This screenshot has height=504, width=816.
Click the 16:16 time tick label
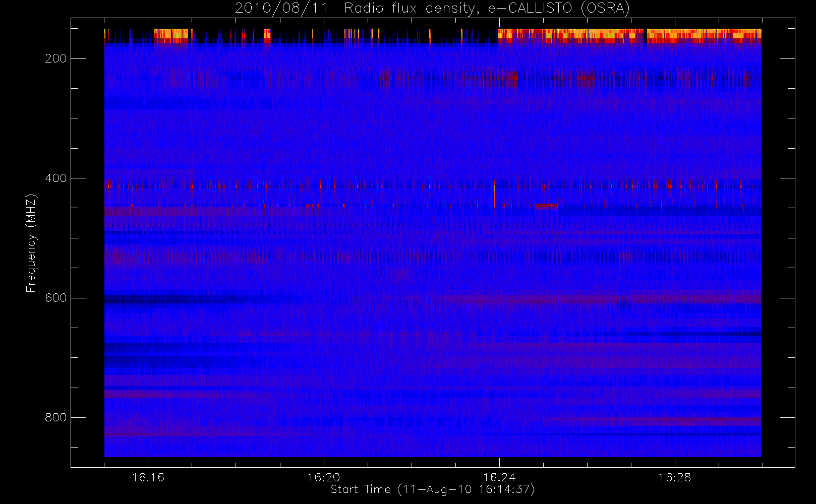pyautogui.click(x=148, y=477)
